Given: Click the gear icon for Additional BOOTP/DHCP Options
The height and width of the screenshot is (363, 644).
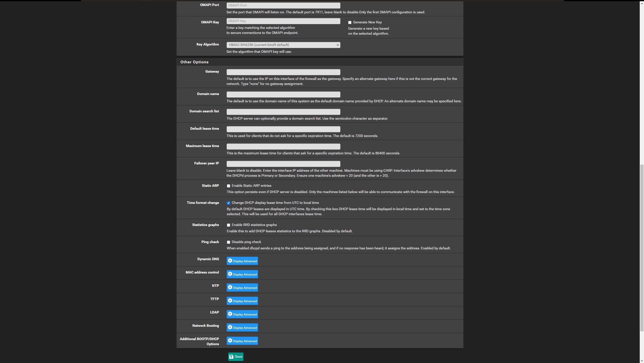Looking at the screenshot, I should pos(230,341).
